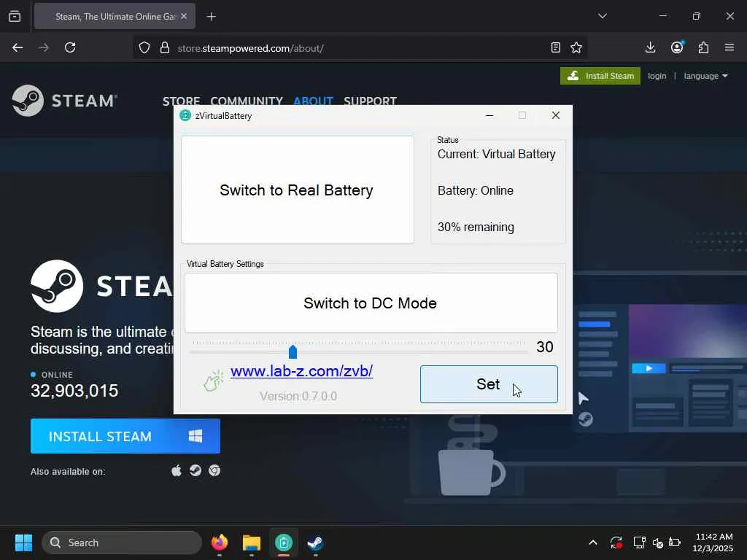Open the COMMUNITY menu on Steam

click(247, 101)
